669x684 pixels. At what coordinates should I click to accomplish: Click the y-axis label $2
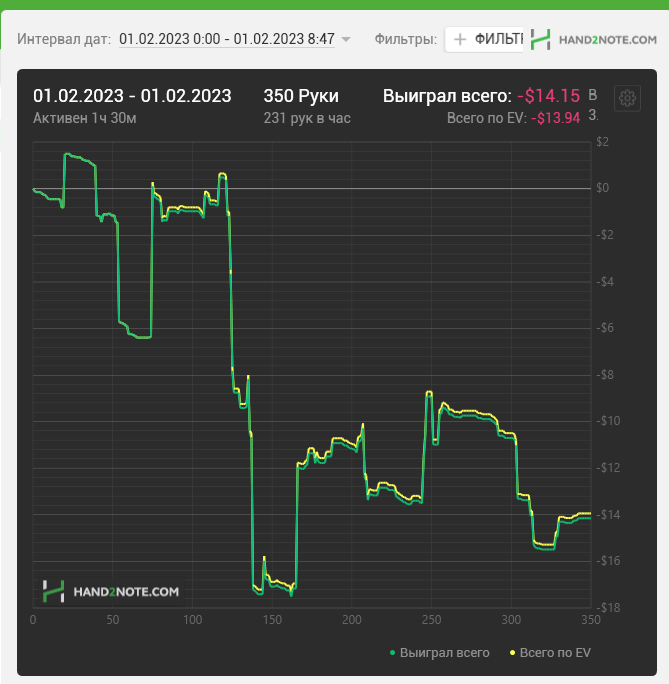click(x=603, y=142)
